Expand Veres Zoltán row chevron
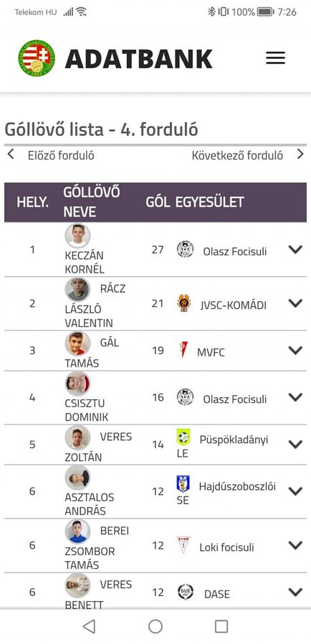This screenshot has width=311, height=644. (x=295, y=444)
